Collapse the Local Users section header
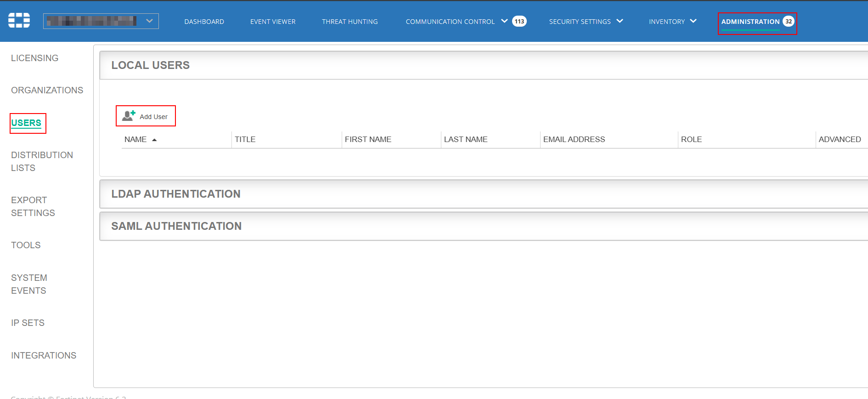 click(x=151, y=65)
